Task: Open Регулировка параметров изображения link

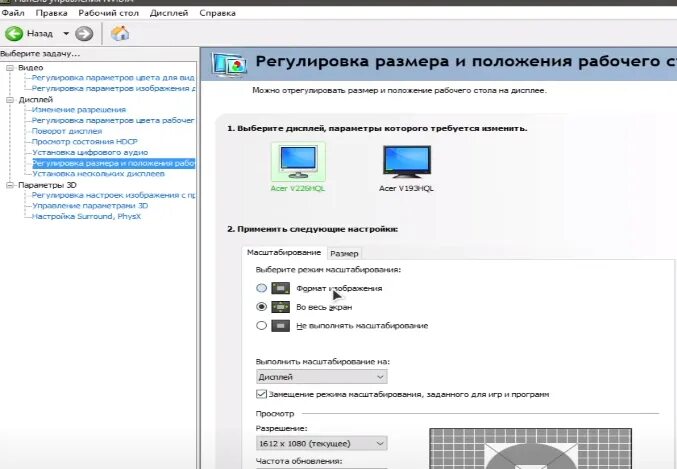Action: [114, 89]
